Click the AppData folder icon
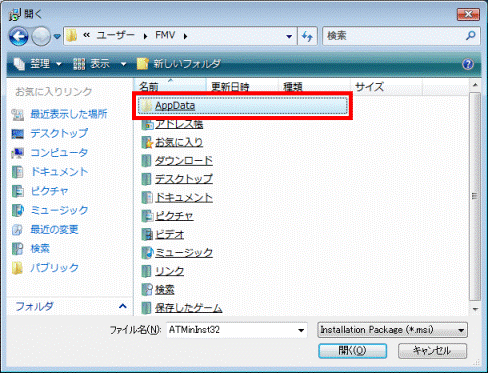 pyautogui.click(x=146, y=106)
